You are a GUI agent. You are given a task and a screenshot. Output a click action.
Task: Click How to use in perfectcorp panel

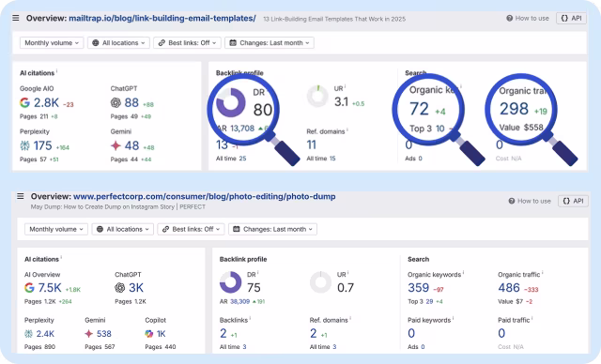530,201
